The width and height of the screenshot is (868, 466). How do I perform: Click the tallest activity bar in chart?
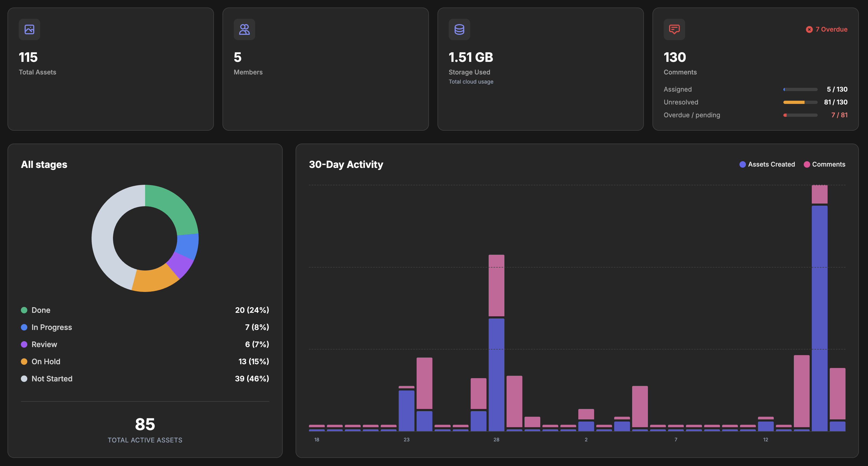(x=819, y=317)
